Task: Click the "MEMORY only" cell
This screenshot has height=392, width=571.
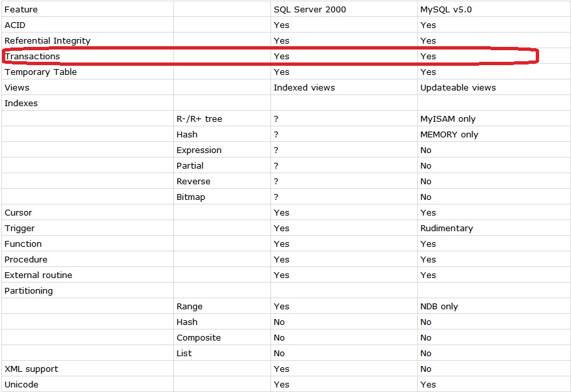Action: [x=449, y=135]
